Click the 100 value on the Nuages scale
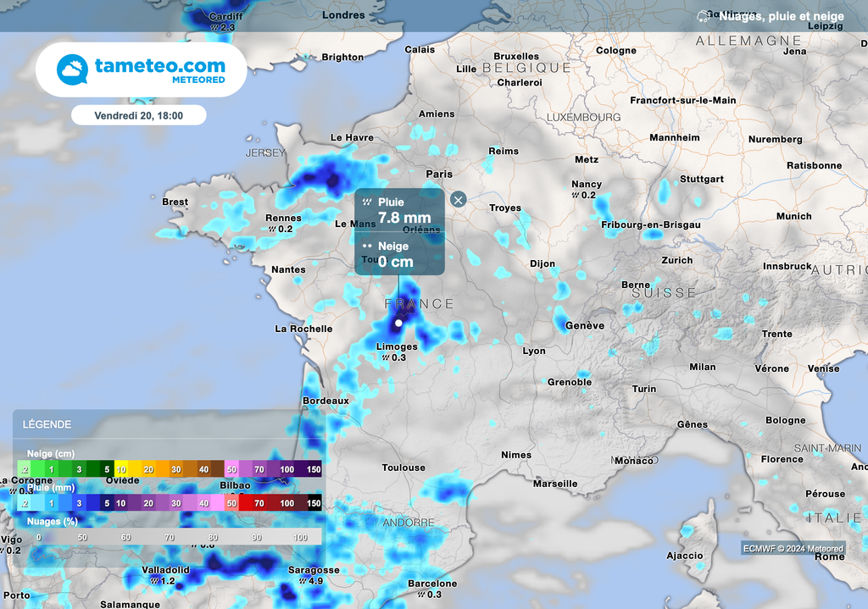Image resolution: width=868 pixels, height=609 pixels. (301, 538)
